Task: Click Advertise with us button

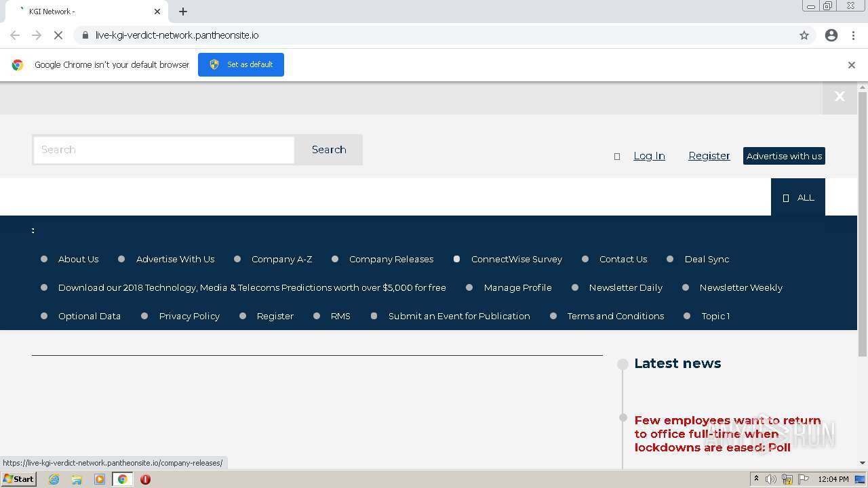Action: point(784,156)
